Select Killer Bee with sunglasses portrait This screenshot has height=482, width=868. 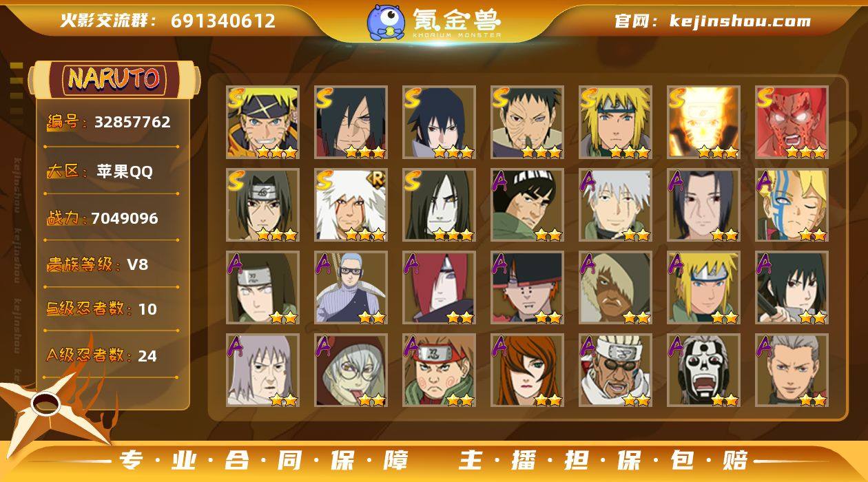click(x=616, y=370)
